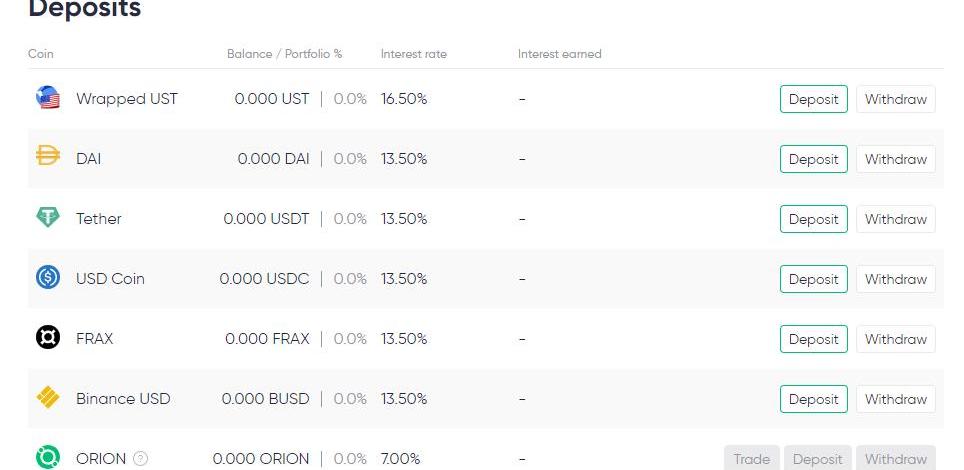Deposit USD Coin
The image size is (964, 470).
click(x=813, y=279)
